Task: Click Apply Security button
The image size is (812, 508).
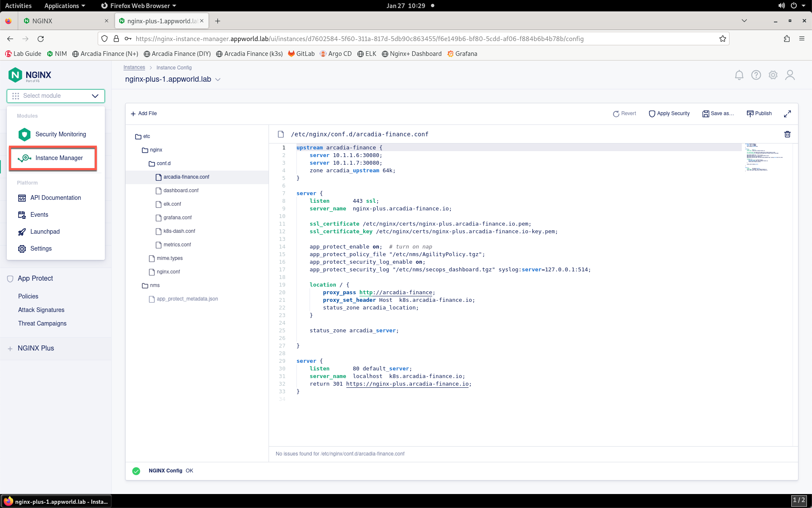Action: (x=669, y=113)
